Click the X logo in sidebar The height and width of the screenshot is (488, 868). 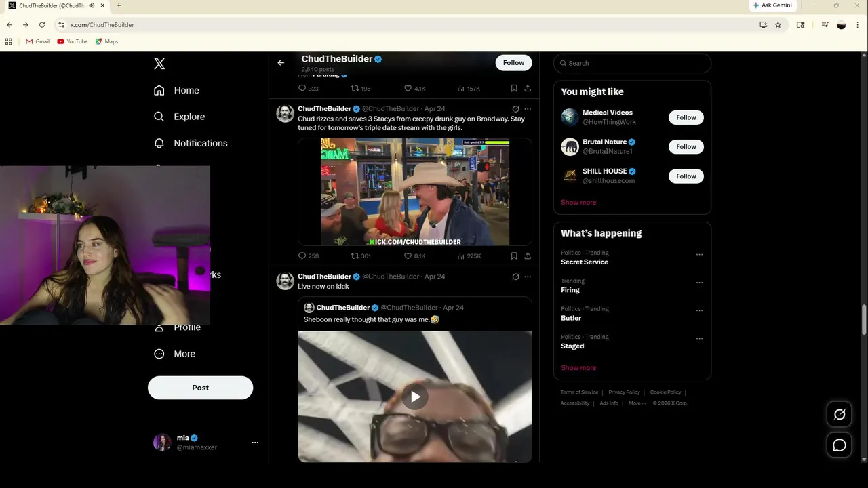click(x=159, y=64)
